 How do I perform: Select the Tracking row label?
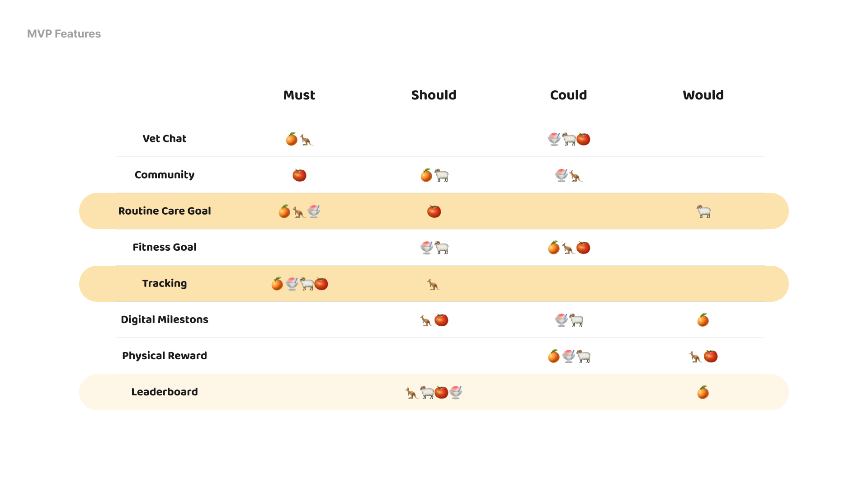165,283
